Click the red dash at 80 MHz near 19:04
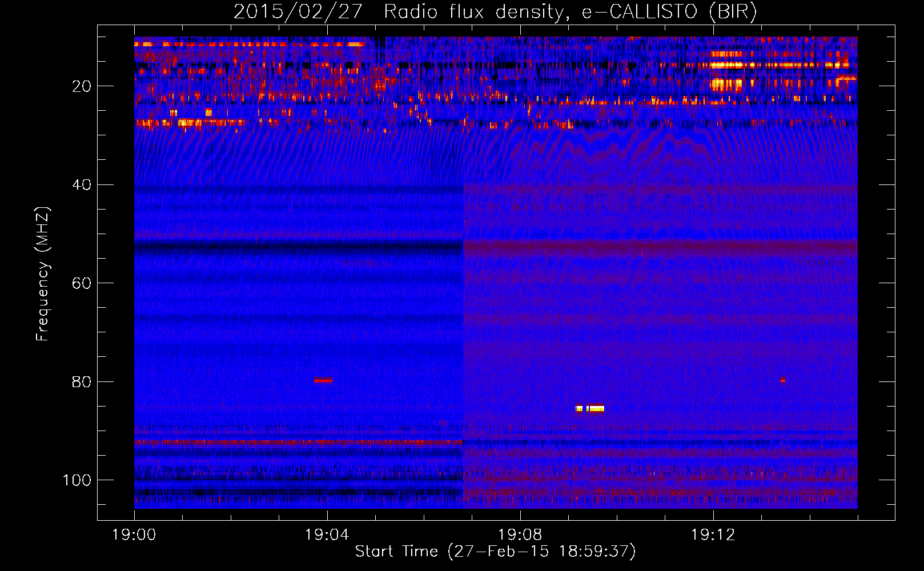The width and height of the screenshot is (924, 571). [x=323, y=380]
